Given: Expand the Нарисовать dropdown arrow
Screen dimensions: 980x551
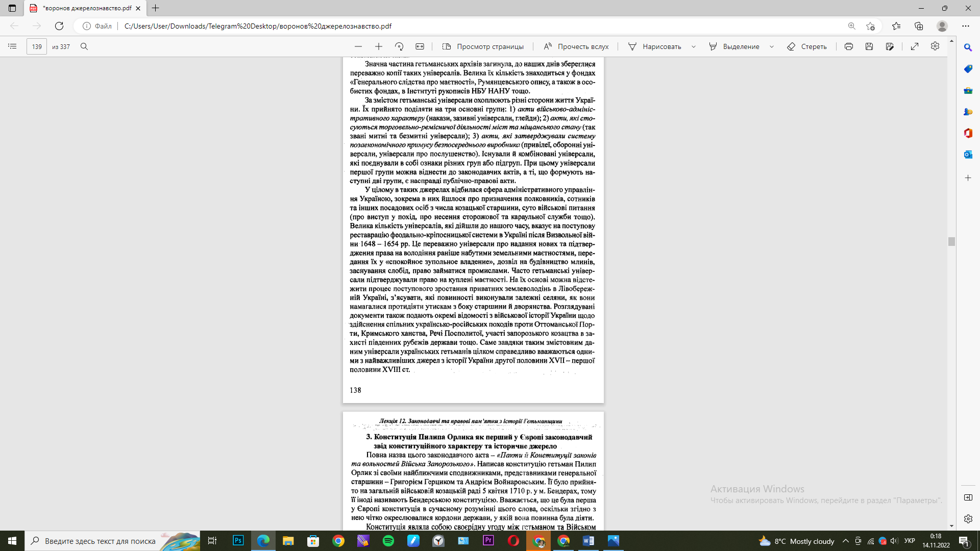Looking at the screenshot, I should coord(694,46).
